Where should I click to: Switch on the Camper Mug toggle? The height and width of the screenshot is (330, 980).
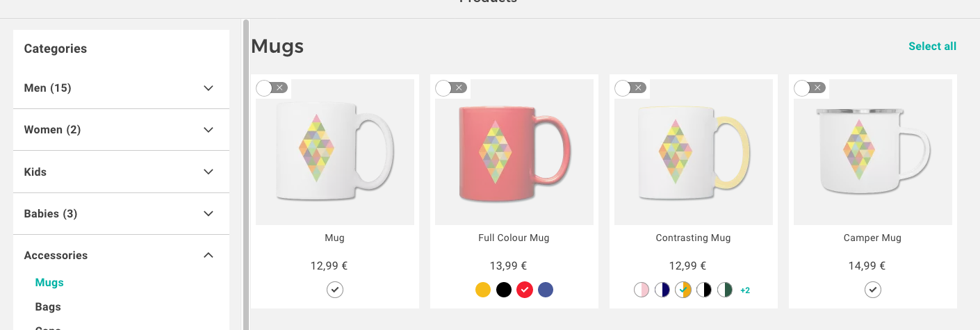pyautogui.click(x=809, y=88)
